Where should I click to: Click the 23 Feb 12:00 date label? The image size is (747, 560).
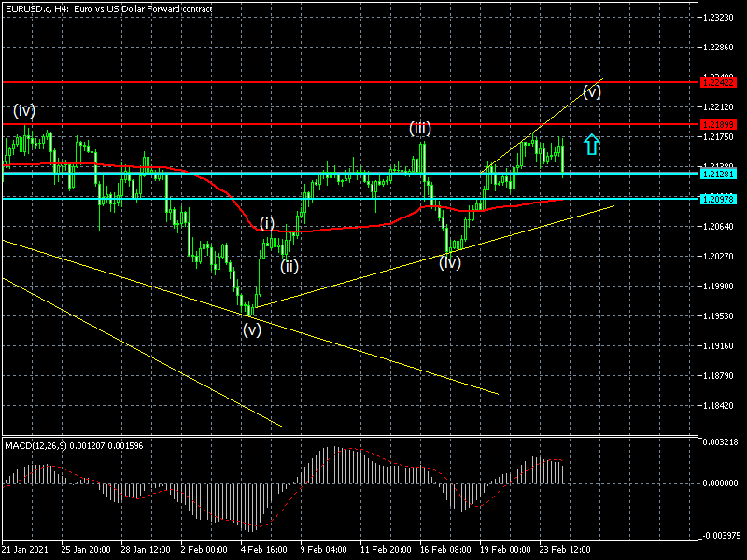click(565, 549)
